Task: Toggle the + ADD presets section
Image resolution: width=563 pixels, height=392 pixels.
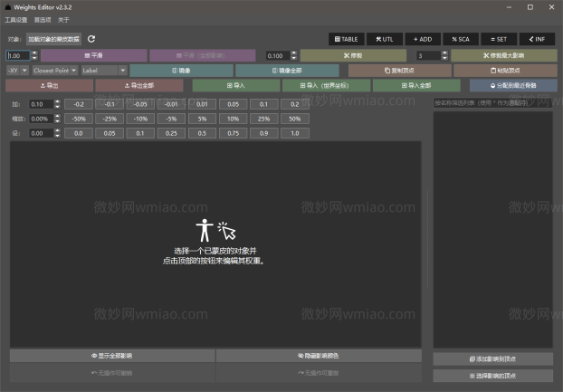Action: 423,39
